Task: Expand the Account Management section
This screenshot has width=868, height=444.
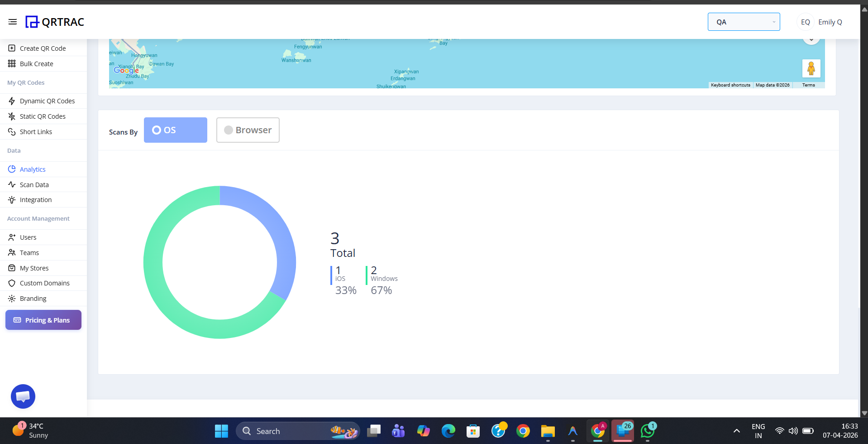Action: click(38, 218)
